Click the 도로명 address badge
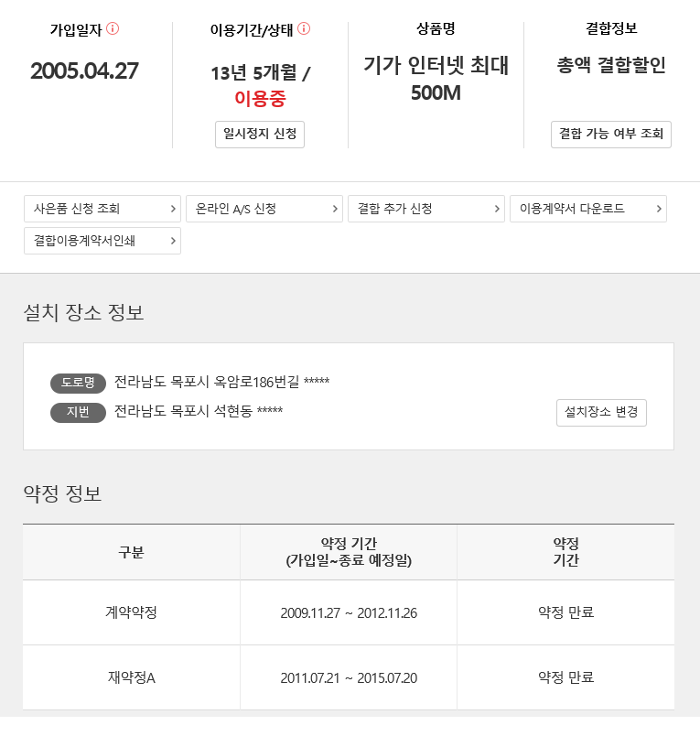 [x=78, y=383]
